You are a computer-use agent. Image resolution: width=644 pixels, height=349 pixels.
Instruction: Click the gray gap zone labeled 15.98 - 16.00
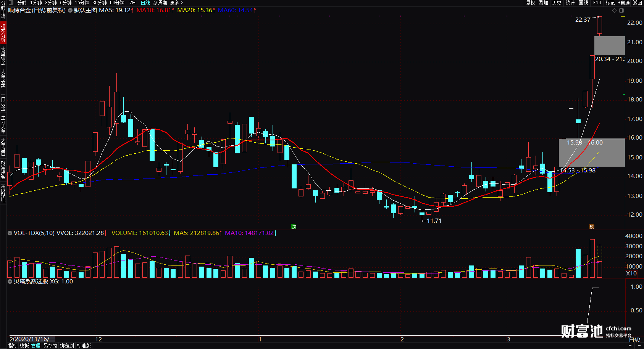592,153
